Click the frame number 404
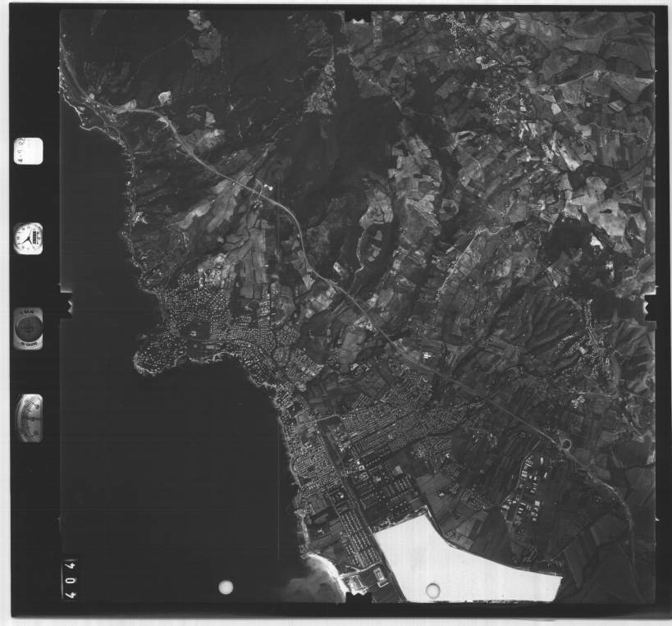The image size is (672, 626). pos(71,579)
